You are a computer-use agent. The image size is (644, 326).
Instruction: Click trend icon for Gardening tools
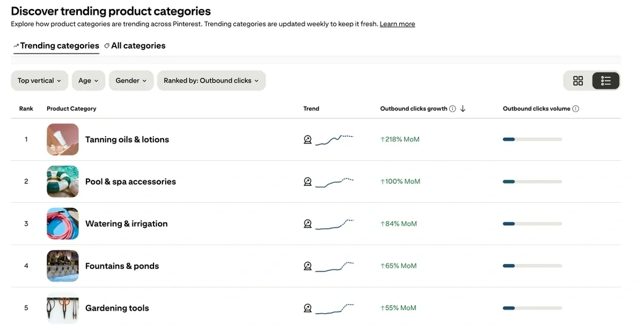pyautogui.click(x=308, y=308)
